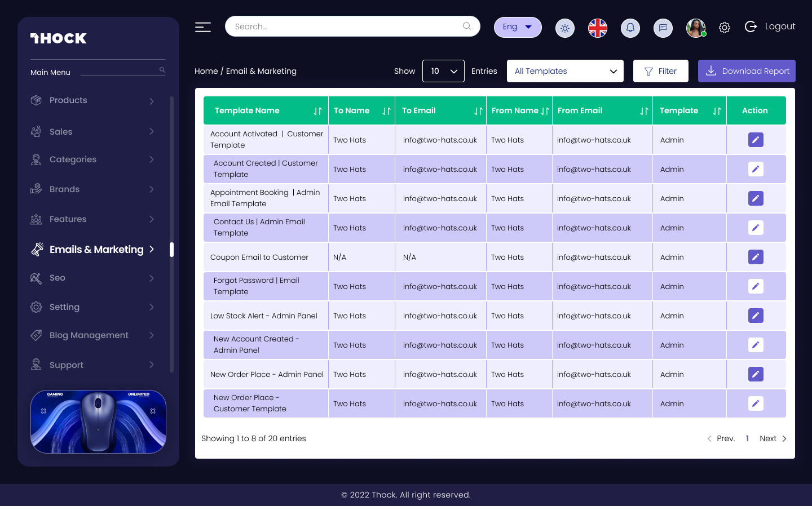Click the hamburger menu icon
The image size is (812, 506).
pyautogui.click(x=203, y=27)
